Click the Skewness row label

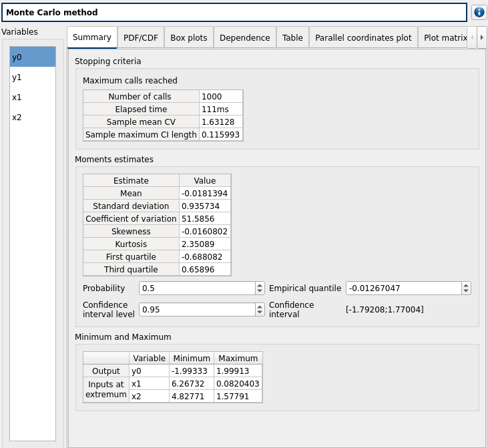click(x=131, y=231)
